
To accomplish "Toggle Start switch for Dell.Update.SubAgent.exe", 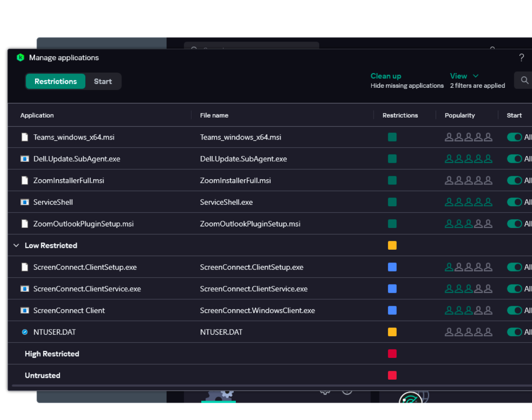I will tap(514, 159).
